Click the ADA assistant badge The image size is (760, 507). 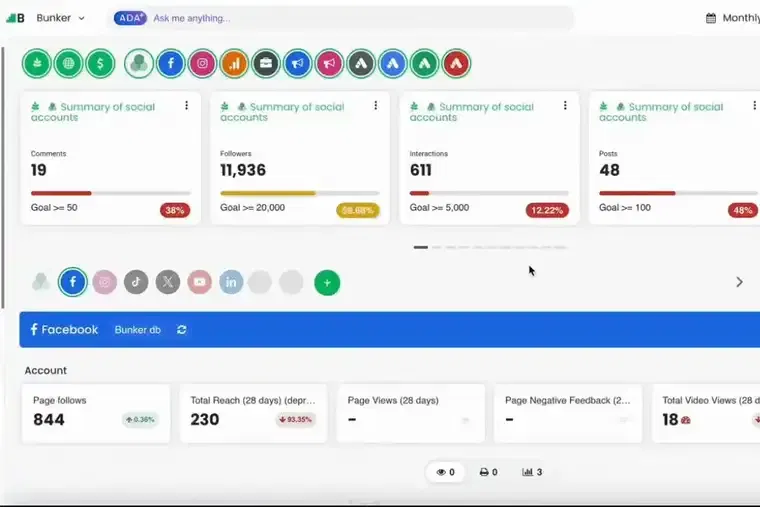(x=130, y=18)
